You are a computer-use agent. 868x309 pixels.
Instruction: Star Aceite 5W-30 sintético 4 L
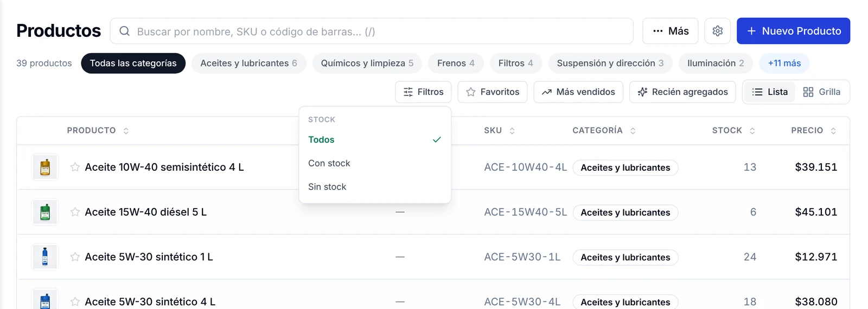click(x=75, y=301)
